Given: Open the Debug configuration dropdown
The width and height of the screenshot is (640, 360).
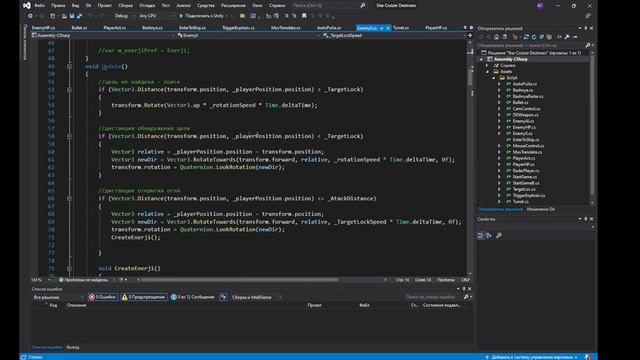Looking at the screenshot, I should [124, 16].
